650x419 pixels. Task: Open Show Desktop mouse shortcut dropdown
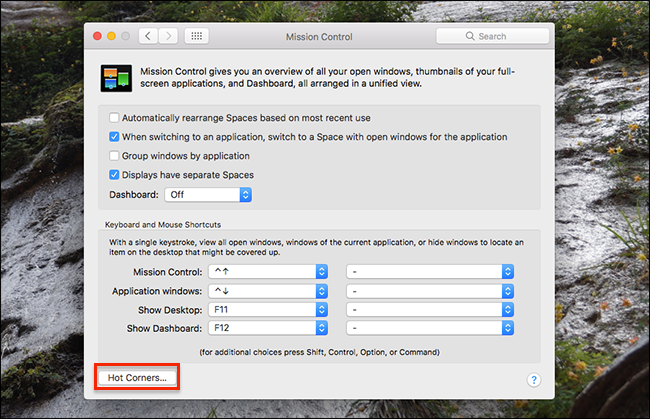pyautogui.click(x=430, y=310)
